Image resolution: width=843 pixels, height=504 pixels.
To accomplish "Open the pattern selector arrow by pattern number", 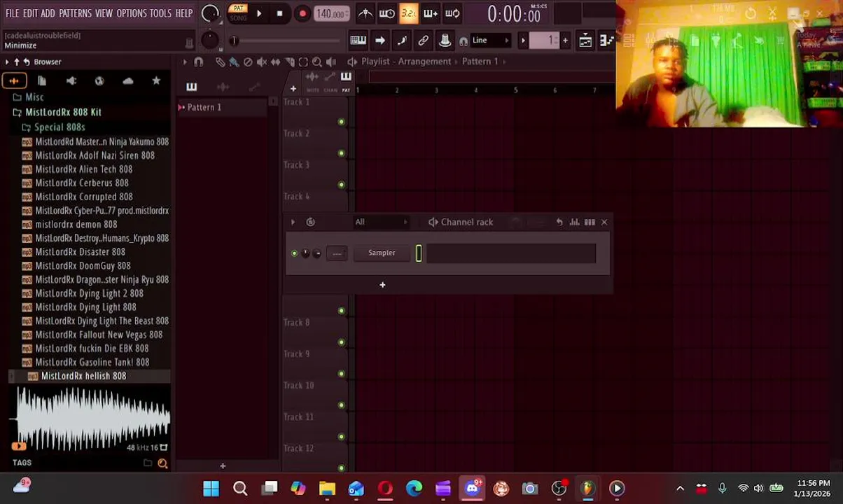I will click(523, 41).
